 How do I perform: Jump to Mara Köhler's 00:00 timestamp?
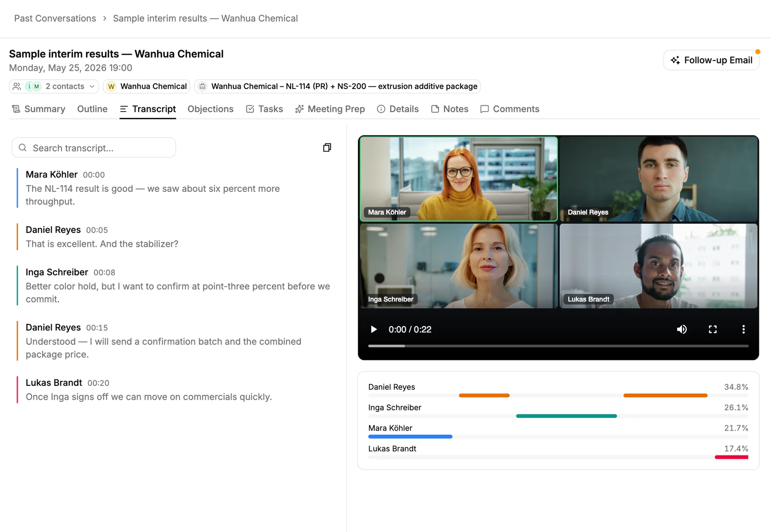point(94,175)
